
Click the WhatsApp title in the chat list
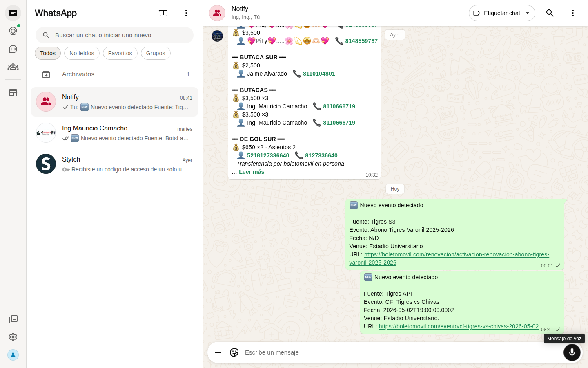(x=56, y=13)
